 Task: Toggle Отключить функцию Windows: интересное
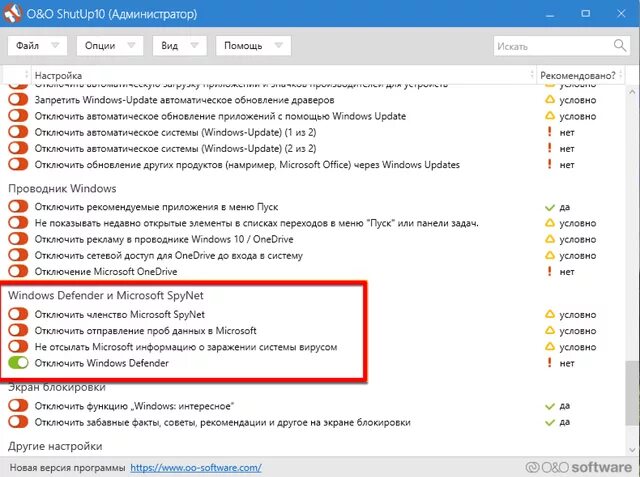tap(18, 406)
